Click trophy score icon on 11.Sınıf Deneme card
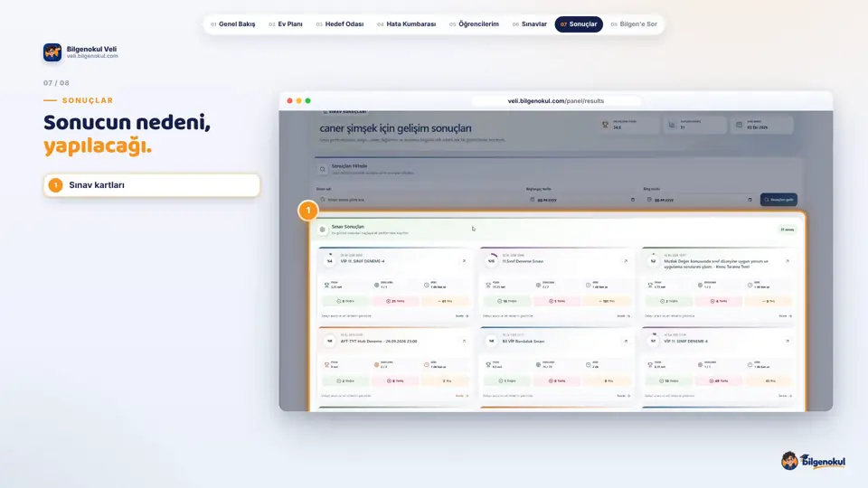This screenshot has width=868, height=488. [x=488, y=285]
